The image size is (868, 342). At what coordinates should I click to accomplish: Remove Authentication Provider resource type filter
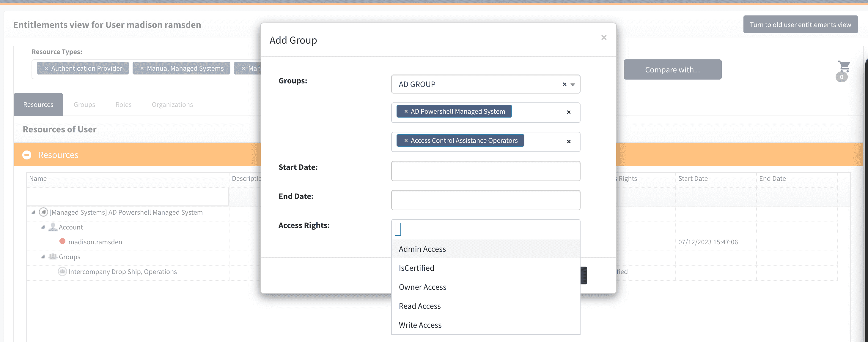(46, 68)
